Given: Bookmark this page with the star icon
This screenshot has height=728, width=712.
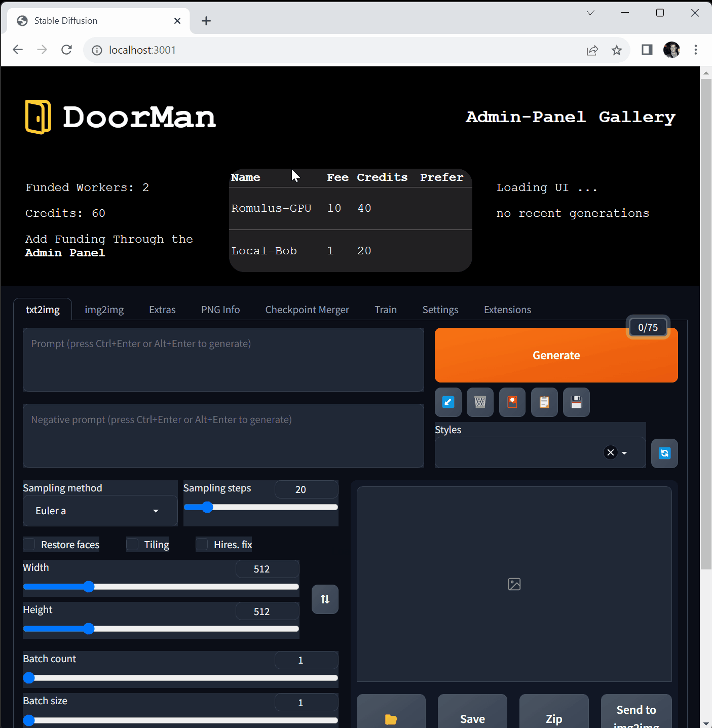Looking at the screenshot, I should [x=616, y=50].
